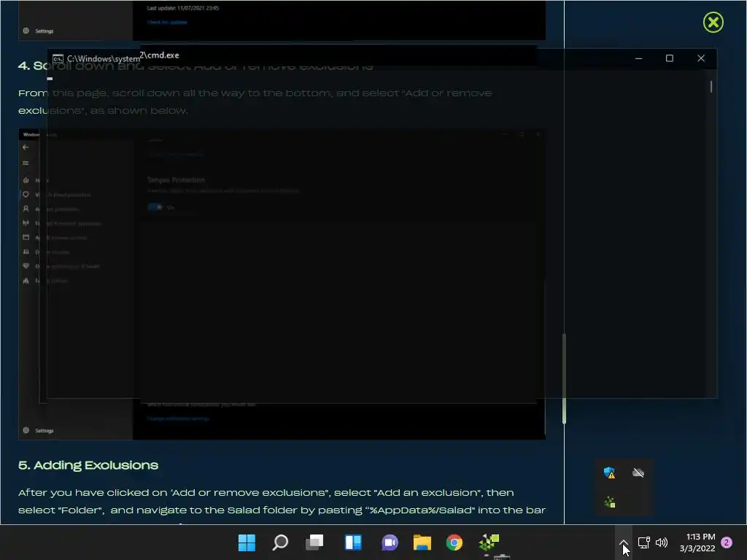Open Windows Security icon in tray overflow
Image resolution: width=747 pixels, height=560 pixels.
tap(609, 472)
